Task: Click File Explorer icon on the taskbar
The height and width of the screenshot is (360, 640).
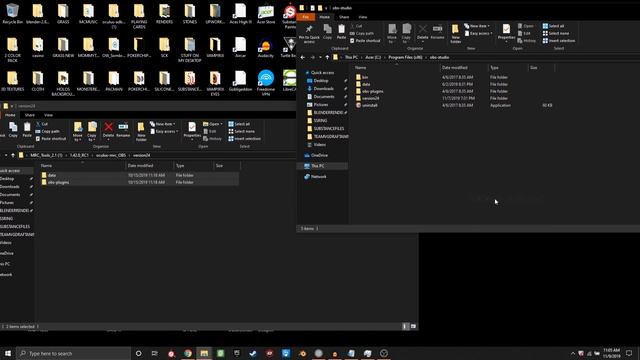Action: 204,353
